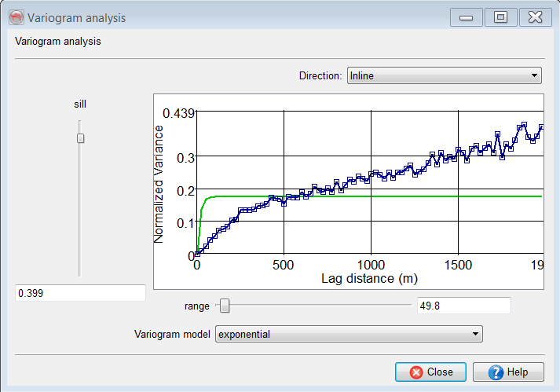
Task: Open the Direction dropdown showing Inline
Action: click(x=443, y=75)
